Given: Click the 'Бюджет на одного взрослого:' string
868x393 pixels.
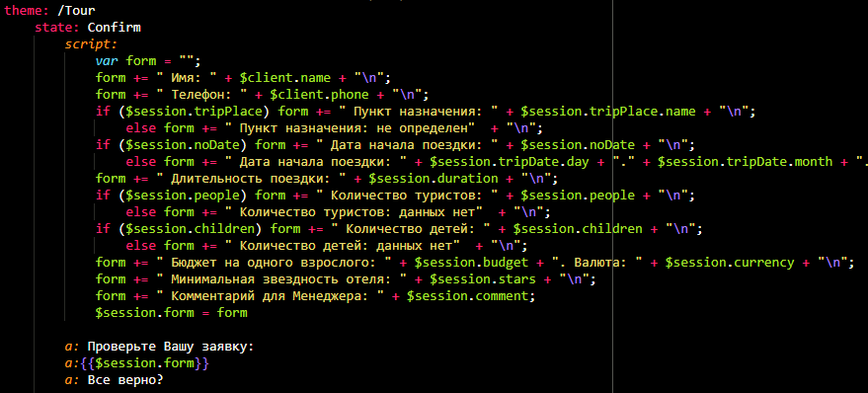Looking at the screenshot, I should [x=274, y=263].
